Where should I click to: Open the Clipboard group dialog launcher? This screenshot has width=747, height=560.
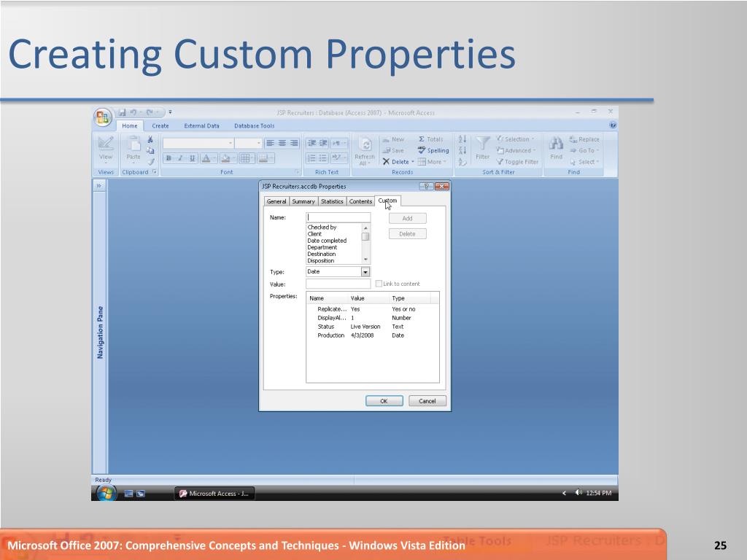tap(155, 172)
